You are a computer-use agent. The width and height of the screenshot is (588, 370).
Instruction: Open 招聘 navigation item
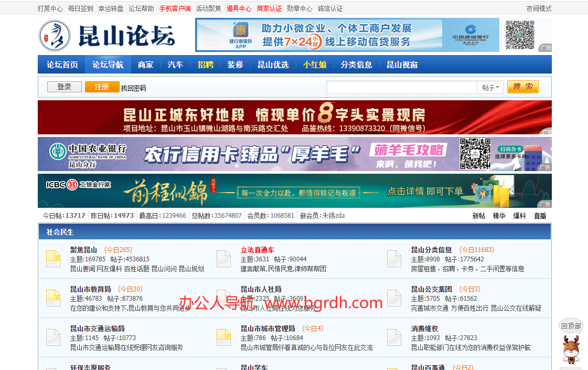[x=206, y=65]
